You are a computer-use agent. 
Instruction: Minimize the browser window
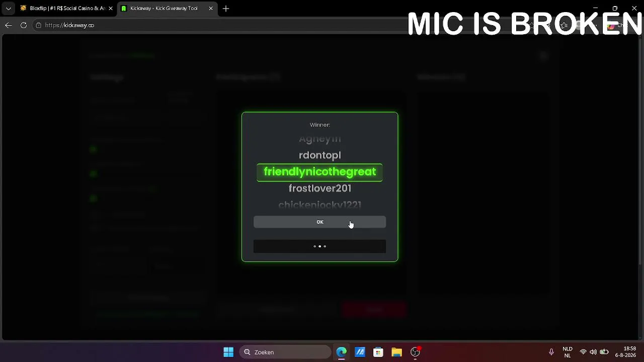point(596,8)
